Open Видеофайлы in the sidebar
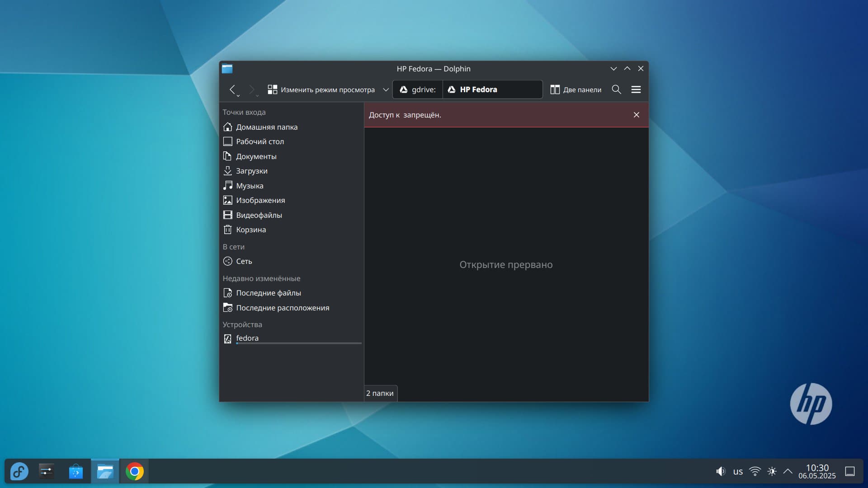Screen dimensions: 868x488 tap(292, 215)
